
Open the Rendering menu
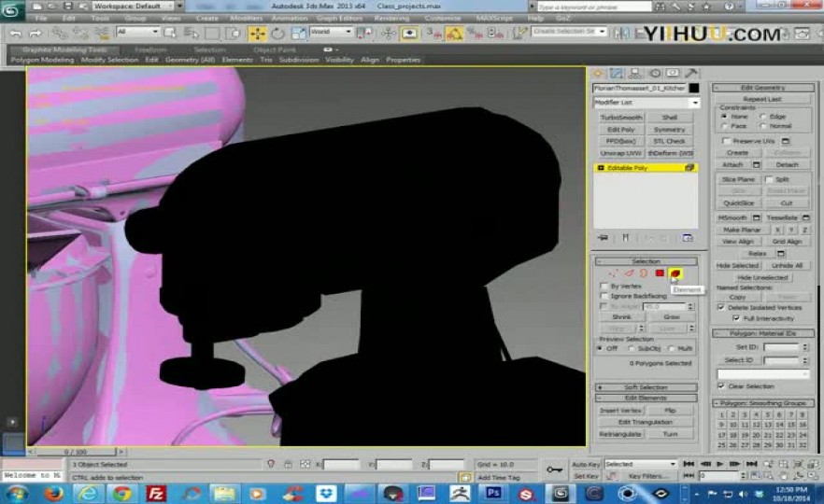391,19
